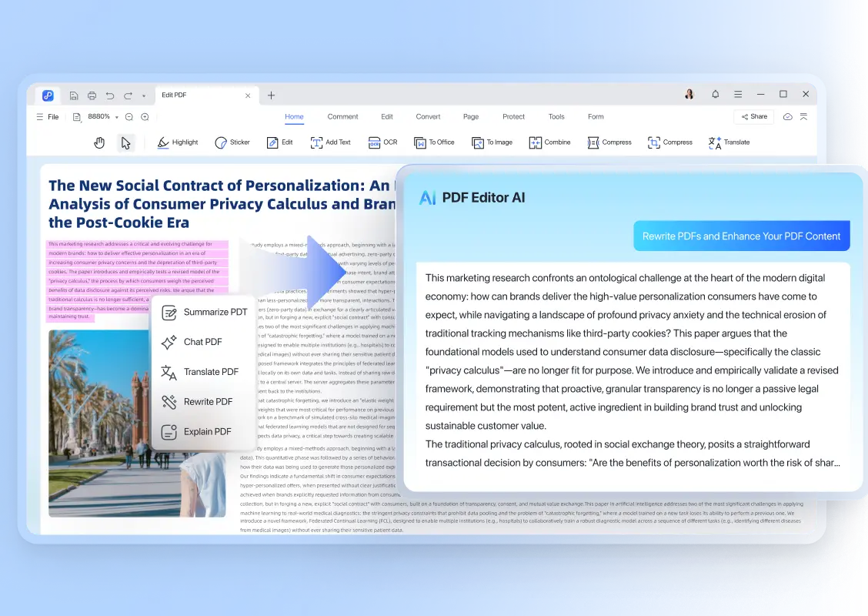This screenshot has width=868, height=616.
Task: Click the street photo in the document
Action: coord(137,423)
